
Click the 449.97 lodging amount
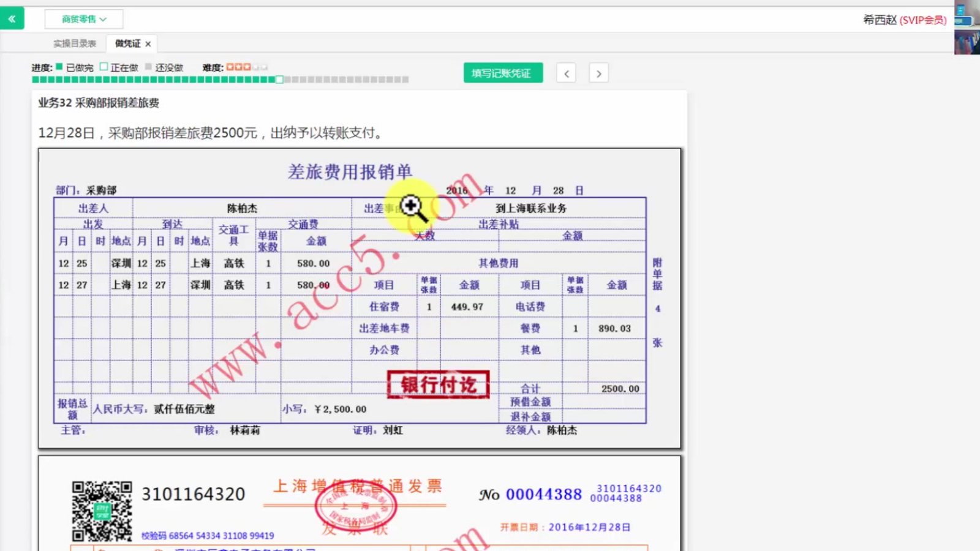pos(467,307)
